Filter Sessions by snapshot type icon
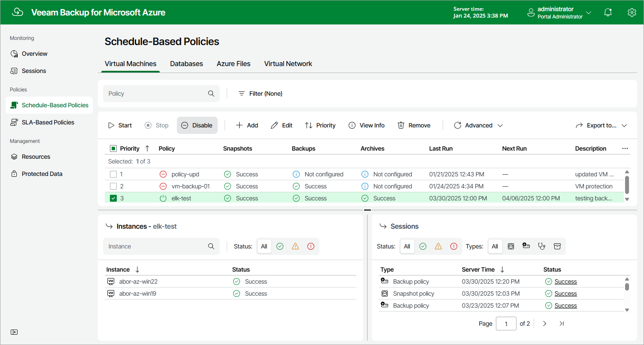The image size is (644, 345). (x=510, y=246)
